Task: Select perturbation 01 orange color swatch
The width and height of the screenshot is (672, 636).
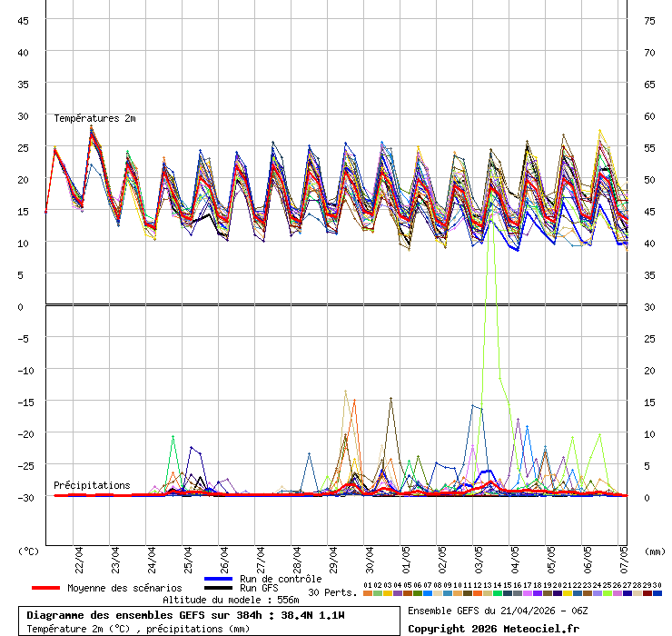Action: [368, 593]
